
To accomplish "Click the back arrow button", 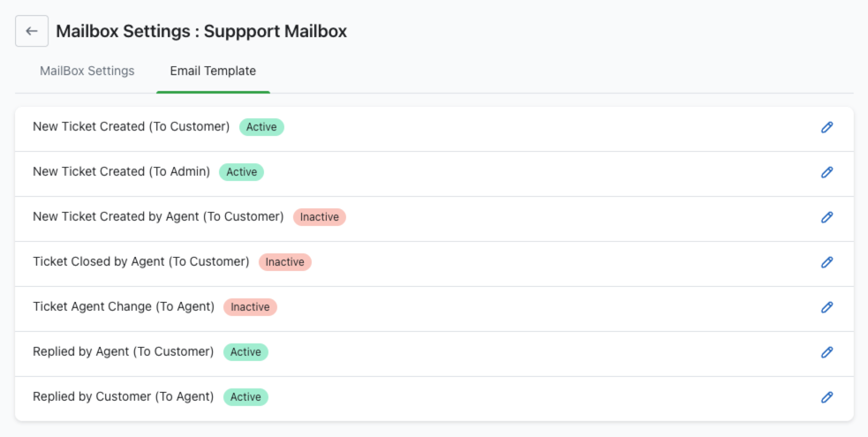I will click(32, 31).
